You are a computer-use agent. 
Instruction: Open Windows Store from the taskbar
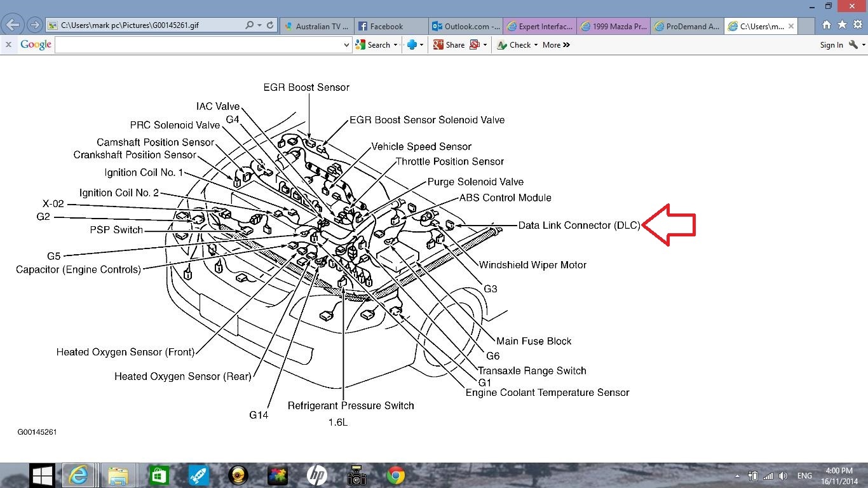pos(158,475)
